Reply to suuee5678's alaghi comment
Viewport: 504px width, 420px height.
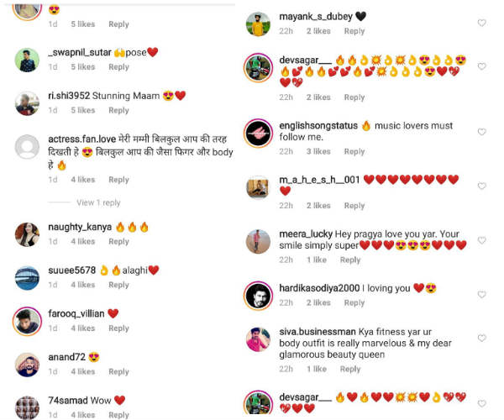[118, 285]
